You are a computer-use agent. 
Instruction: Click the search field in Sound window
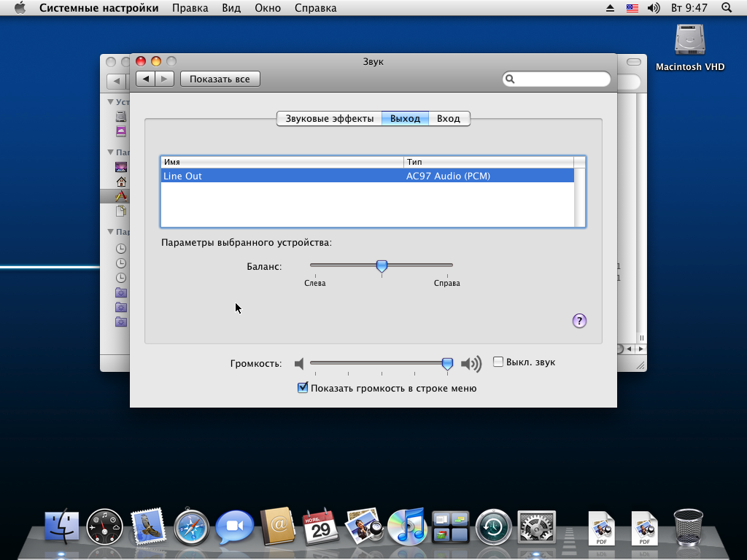(x=562, y=79)
